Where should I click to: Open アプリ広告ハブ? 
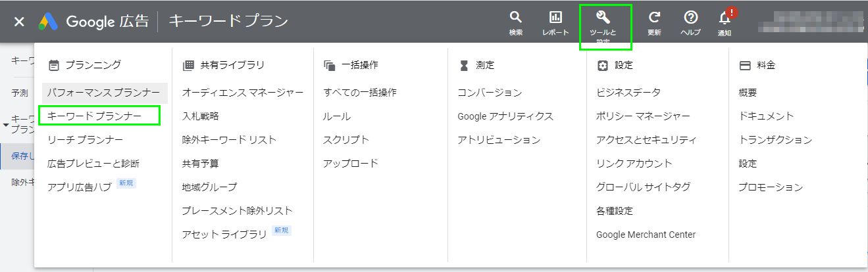(80, 187)
